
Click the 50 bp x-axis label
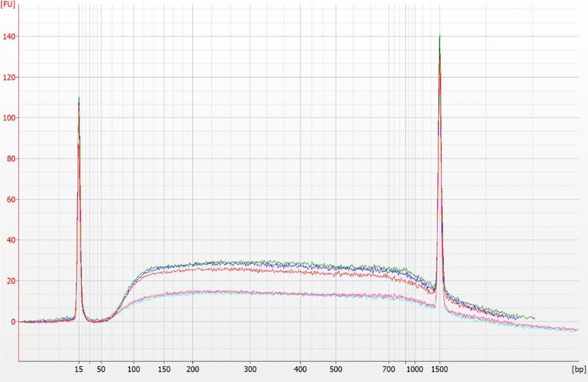point(101,369)
